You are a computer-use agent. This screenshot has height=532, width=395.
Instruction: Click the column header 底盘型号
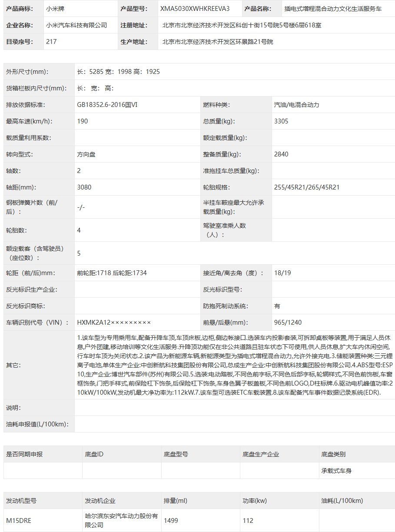(176, 454)
